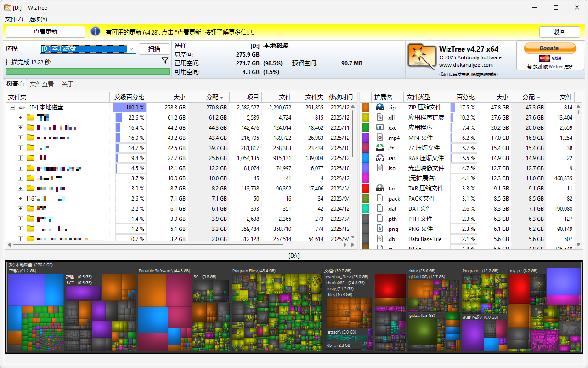Click the Mastercard and VISA payment logos
588x368 pixels.
coord(550,58)
